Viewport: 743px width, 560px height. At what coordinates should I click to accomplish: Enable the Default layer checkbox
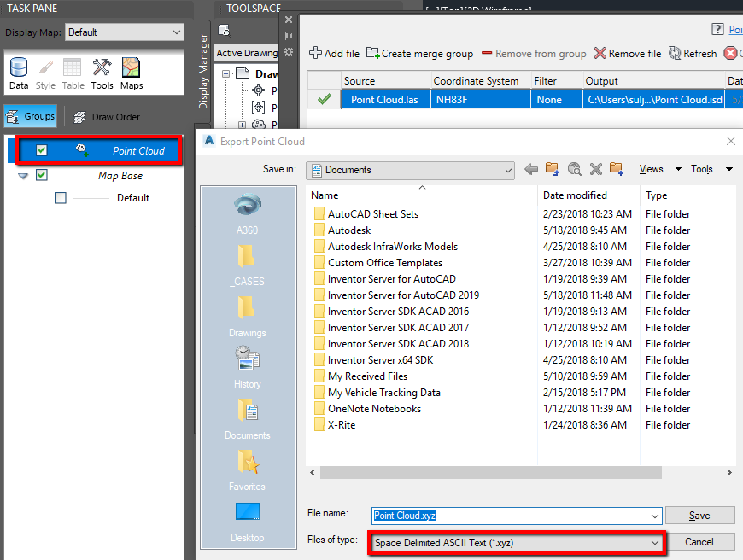coord(60,197)
